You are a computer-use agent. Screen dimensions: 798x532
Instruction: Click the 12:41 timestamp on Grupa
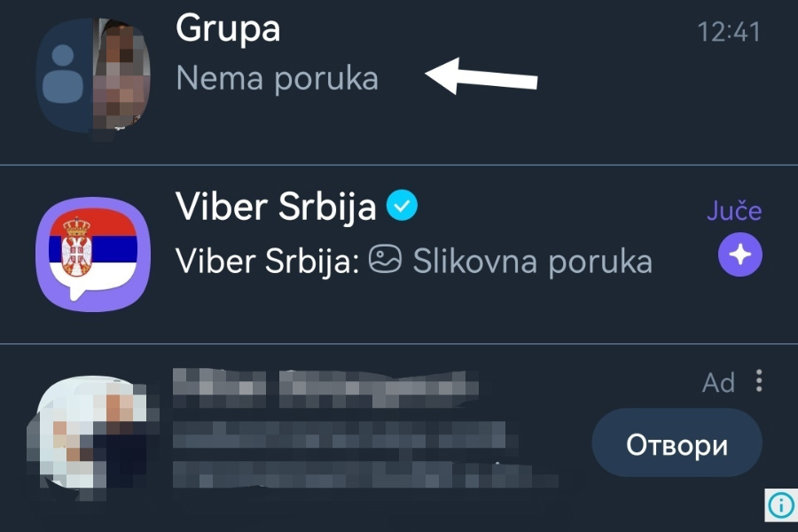[x=729, y=32]
